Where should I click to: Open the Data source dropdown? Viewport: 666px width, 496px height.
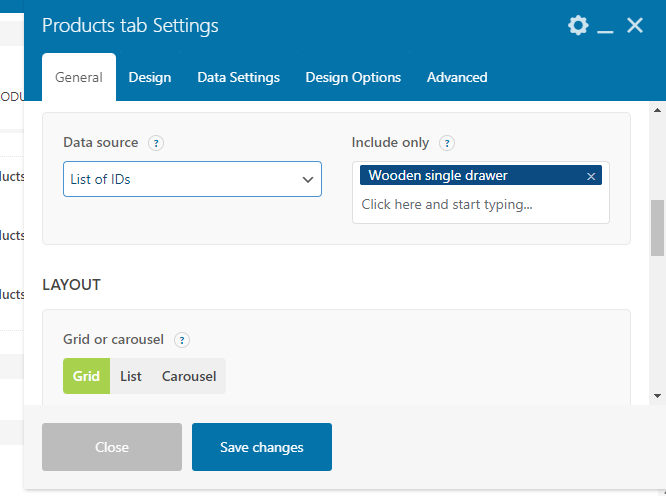192,180
